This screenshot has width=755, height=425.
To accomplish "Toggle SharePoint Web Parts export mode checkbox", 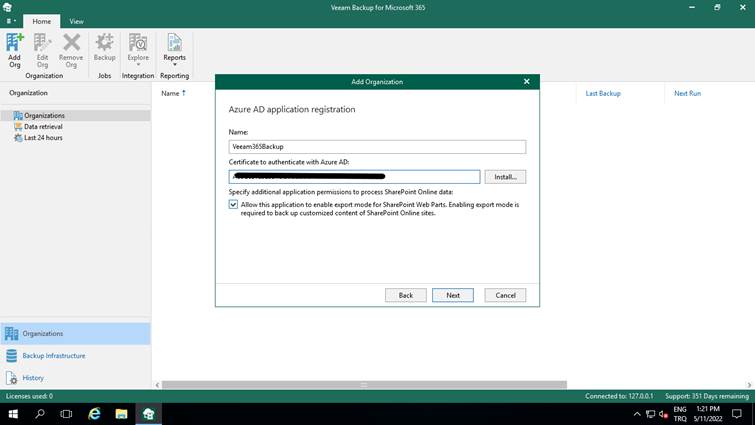I will point(234,205).
